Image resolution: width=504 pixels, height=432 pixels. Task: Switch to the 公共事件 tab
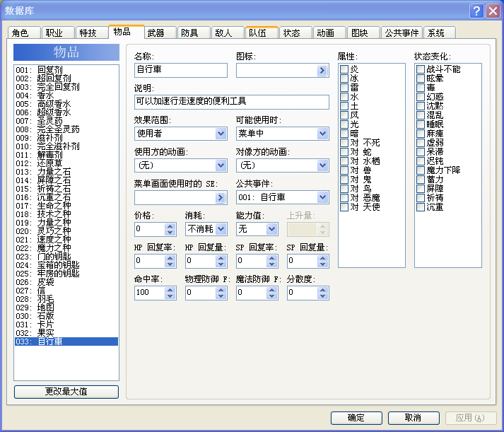[402, 33]
